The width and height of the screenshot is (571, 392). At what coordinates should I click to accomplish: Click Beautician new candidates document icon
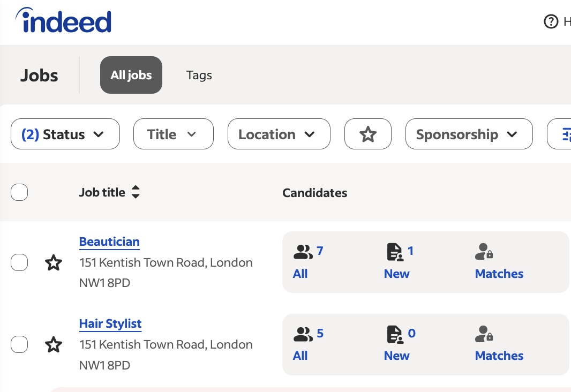(395, 252)
